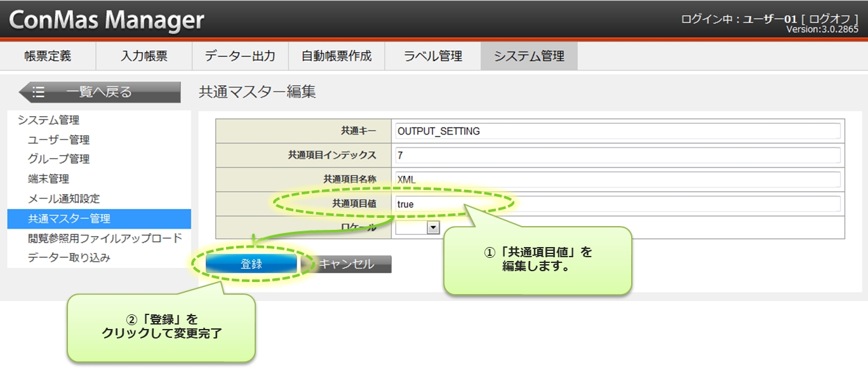This screenshot has height=369, width=868.
Task: Open the ラベル管理 tab
Action: pos(433,56)
